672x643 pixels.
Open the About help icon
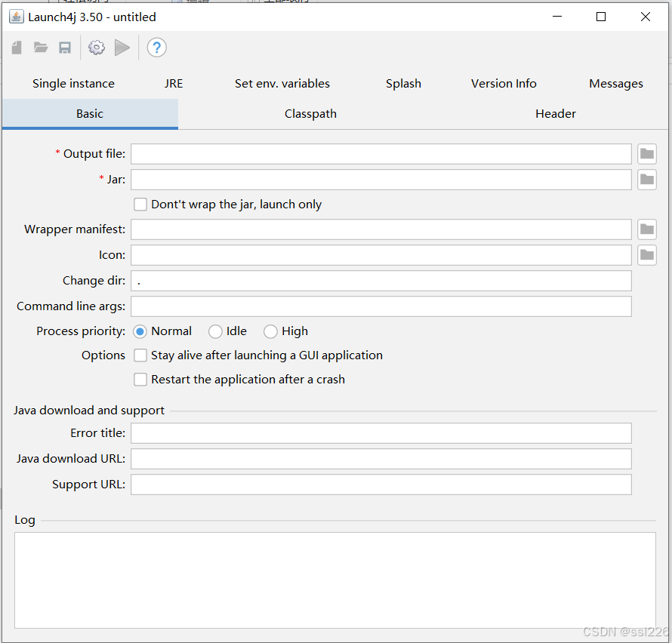(156, 48)
